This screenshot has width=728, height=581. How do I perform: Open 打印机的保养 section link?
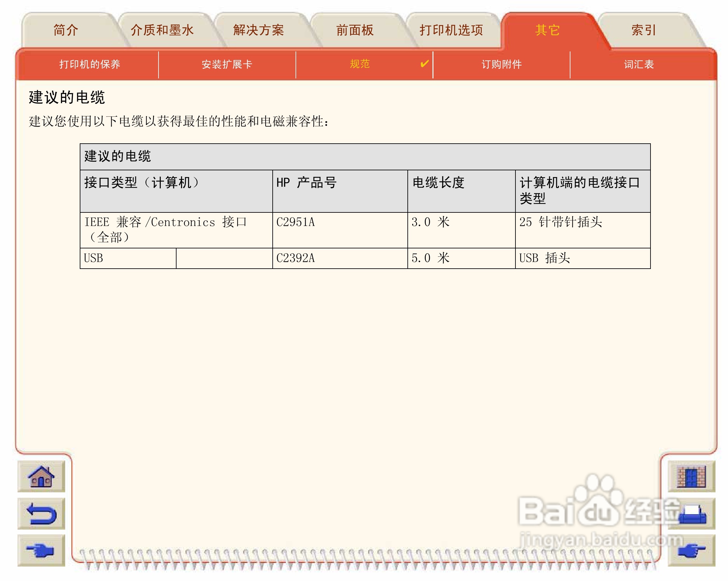point(89,64)
